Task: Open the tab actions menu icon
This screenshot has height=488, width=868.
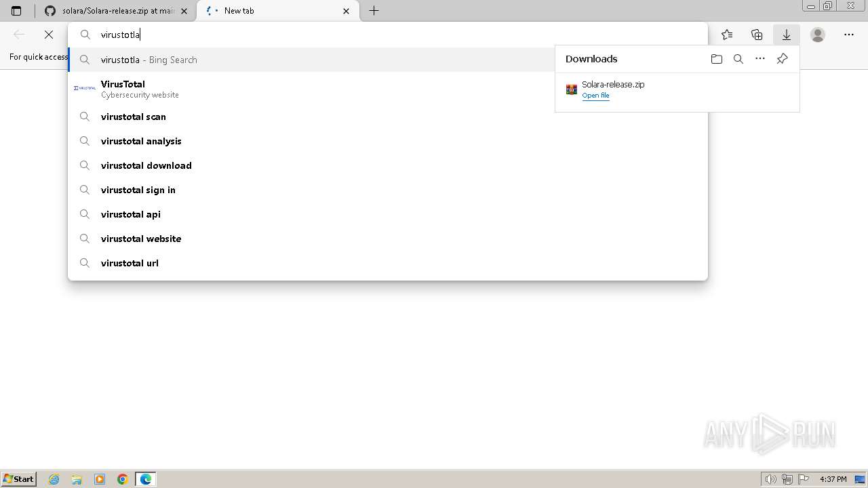Action: pos(16,11)
